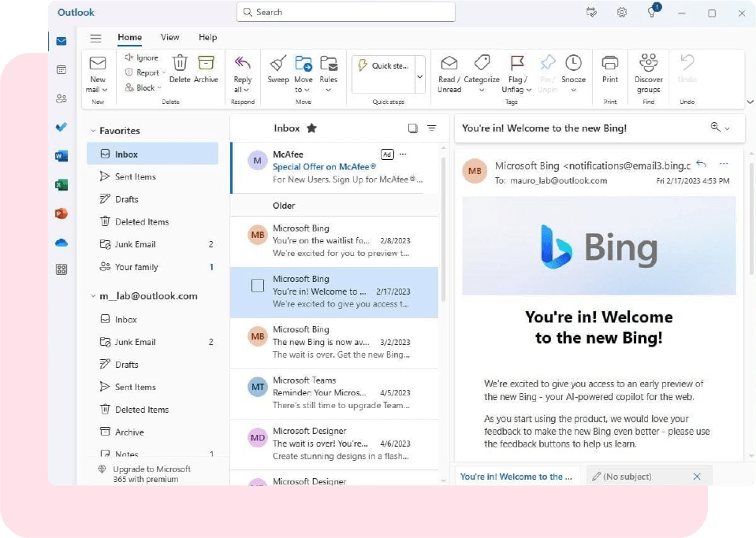
Task: Click the Snooze clock icon
Action: (x=573, y=65)
